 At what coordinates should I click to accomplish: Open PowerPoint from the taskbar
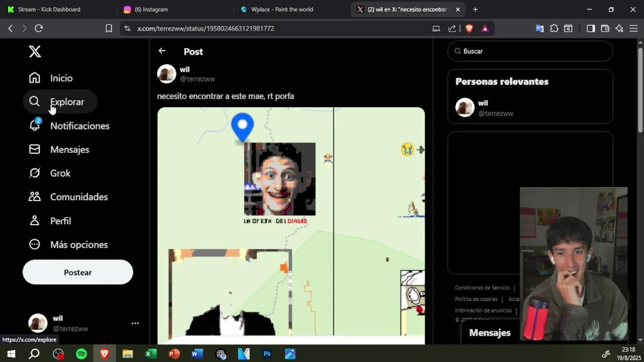click(x=174, y=354)
